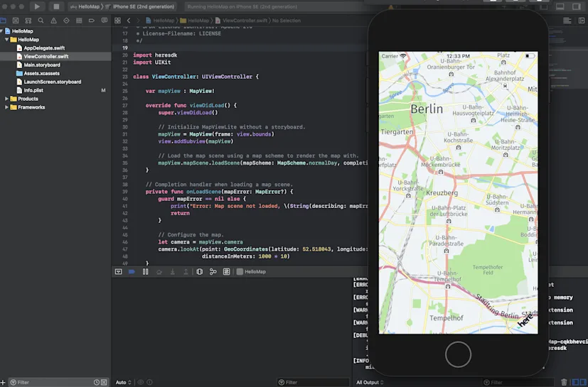Open the HelloMap scheme selector
This screenshot has height=387, width=588.
point(86,6)
